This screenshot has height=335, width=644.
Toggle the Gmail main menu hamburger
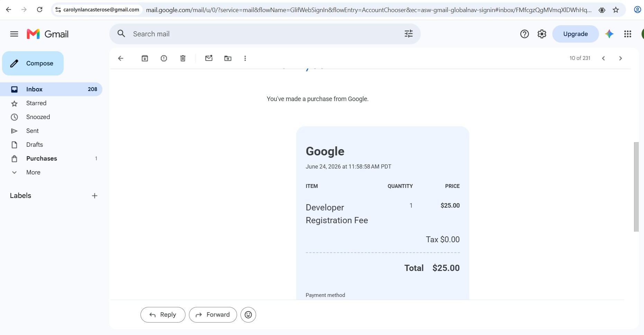point(14,34)
